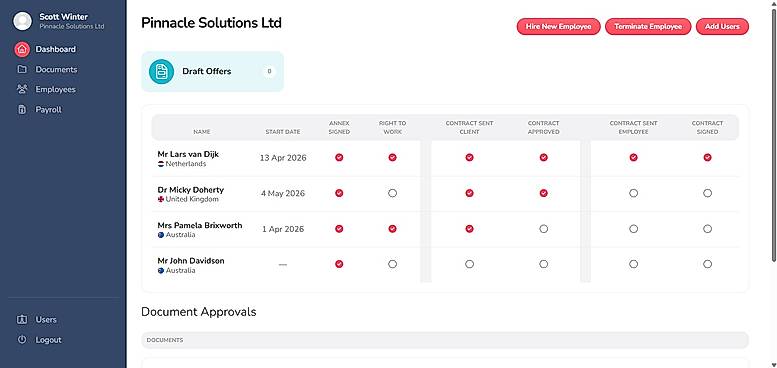The width and height of the screenshot is (777, 368).
Task: Click the Terminate Employee button
Action: (648, 27)
